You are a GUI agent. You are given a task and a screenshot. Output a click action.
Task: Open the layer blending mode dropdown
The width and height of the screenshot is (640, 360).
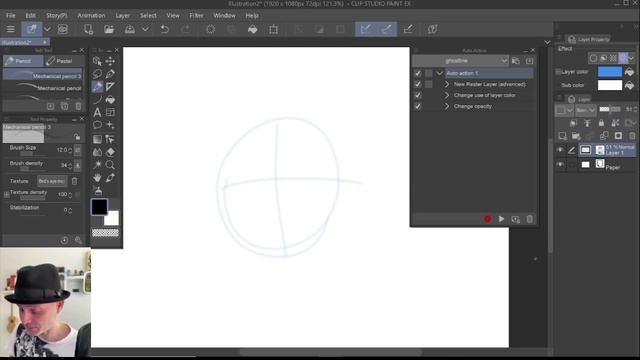pyautogui.click(x=586, y=110)
